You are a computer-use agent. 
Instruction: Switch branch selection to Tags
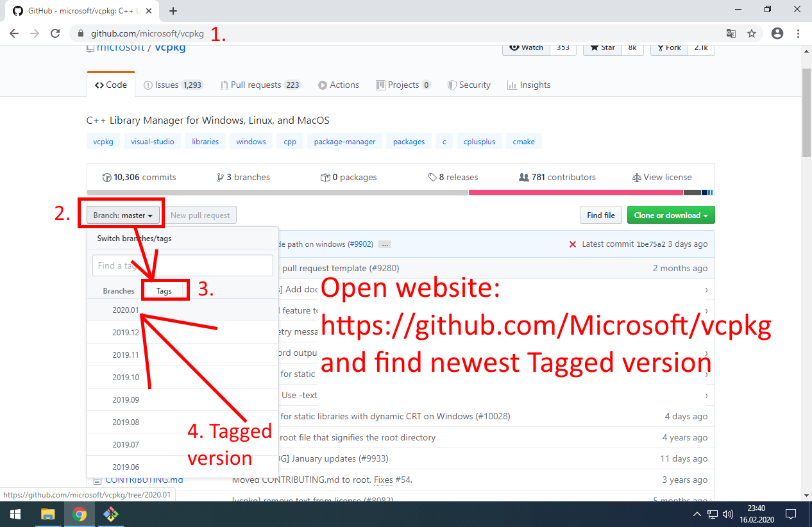click(165, 290)
